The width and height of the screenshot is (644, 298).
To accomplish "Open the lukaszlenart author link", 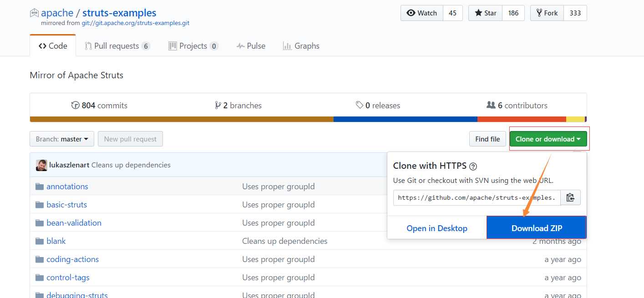I will 69,165.
